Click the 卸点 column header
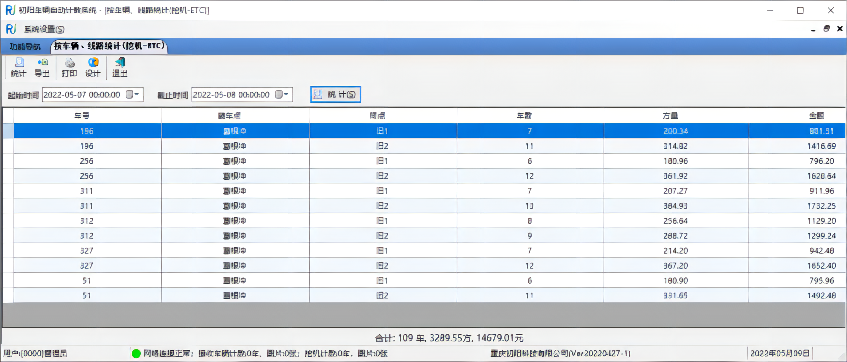 pos(383,116)
